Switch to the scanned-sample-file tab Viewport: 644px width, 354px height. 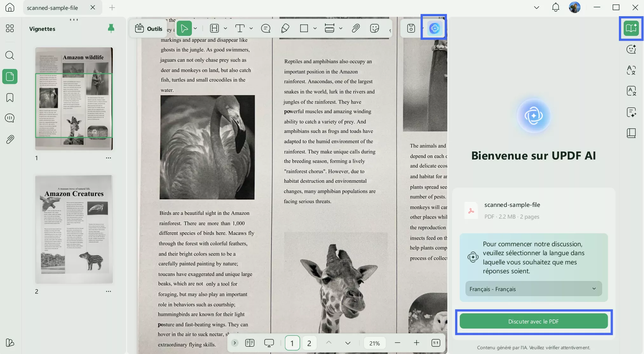point(53,8)
